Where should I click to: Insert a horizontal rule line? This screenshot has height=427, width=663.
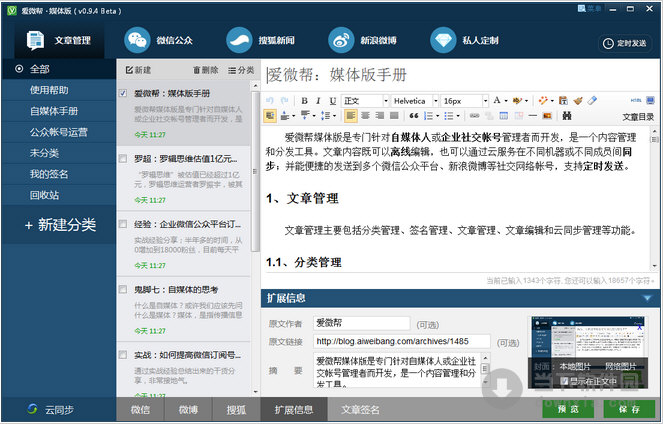pos(533,115)
